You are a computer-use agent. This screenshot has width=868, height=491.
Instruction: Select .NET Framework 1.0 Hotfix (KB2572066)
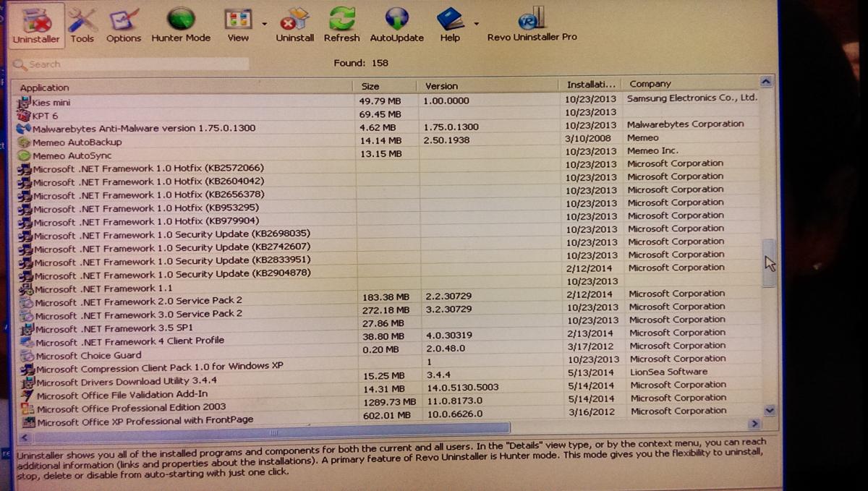(148, 168)
